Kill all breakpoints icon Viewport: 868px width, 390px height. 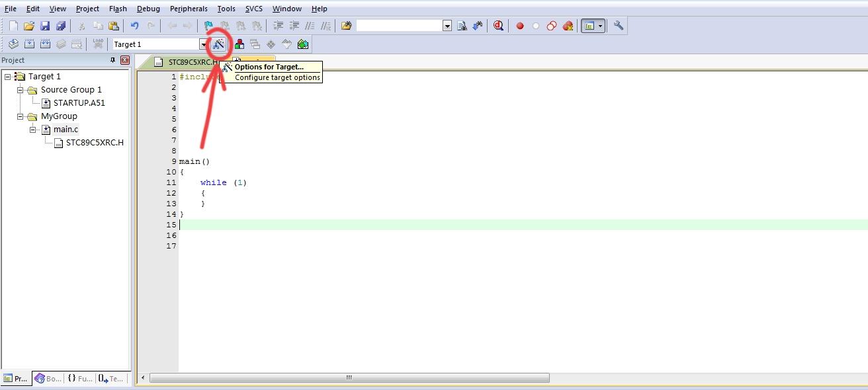[568, 26]
